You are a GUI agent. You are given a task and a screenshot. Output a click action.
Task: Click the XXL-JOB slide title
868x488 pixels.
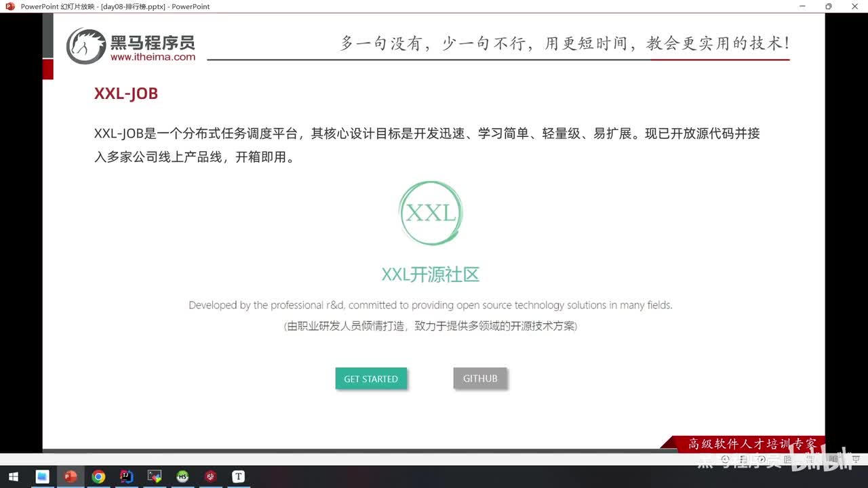pyautogui.click(x=126, y=94)
